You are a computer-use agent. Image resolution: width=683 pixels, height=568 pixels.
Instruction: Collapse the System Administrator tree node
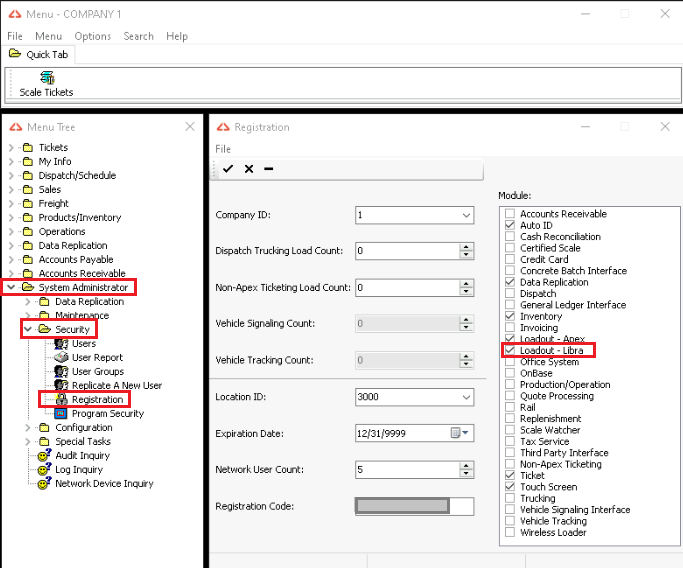(x=11, y=287)
